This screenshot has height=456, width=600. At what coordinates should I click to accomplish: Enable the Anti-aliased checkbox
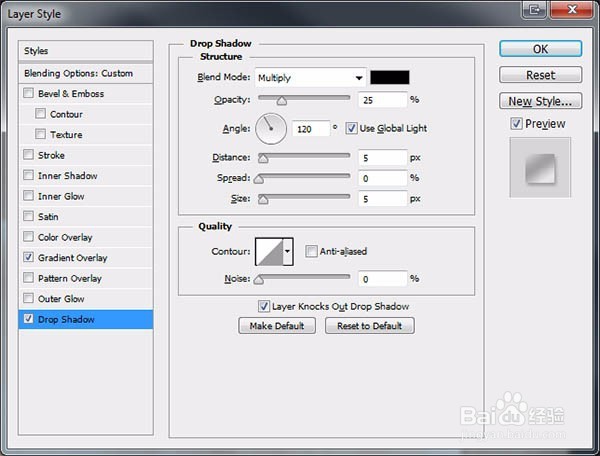311,251
